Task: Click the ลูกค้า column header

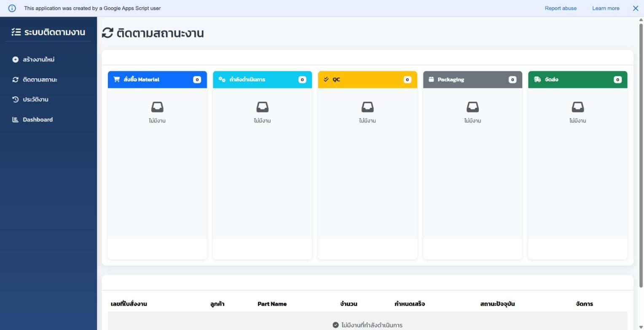Action: pos(217,304)
